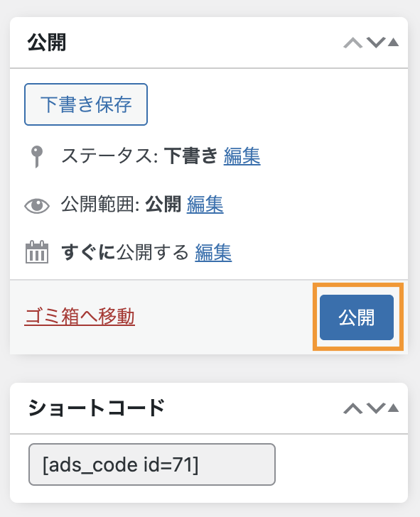Collapse the 公開 panel with the triangle toggle
This screenshot has height=517, width=420.
tap(393, 42)
